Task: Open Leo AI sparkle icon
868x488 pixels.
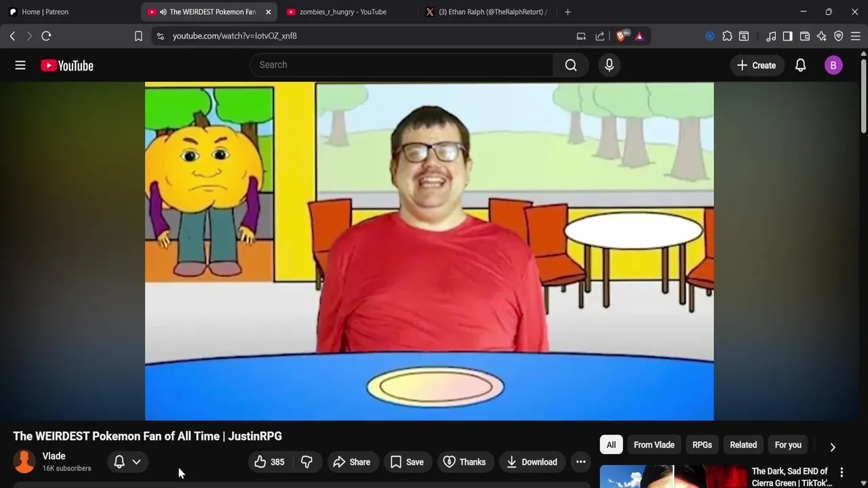Action: click(821, 36)
